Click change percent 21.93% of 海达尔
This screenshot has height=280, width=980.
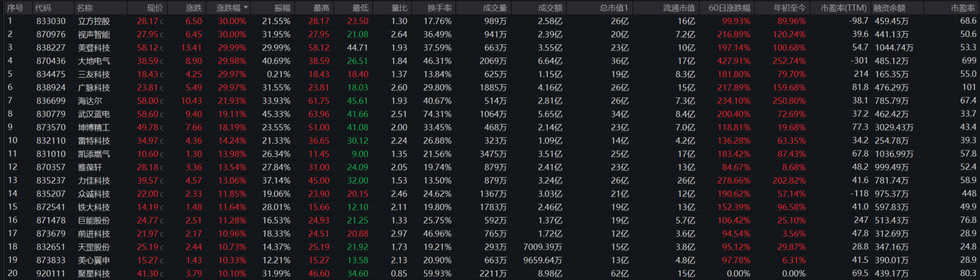click(232, 101)
